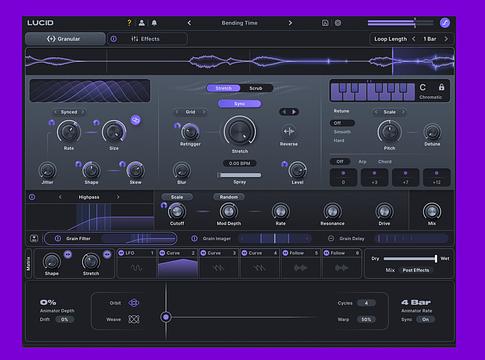Screen dimensions: 485x360
Task: Click the keyboard scale display
Action: tap(373, 91)
